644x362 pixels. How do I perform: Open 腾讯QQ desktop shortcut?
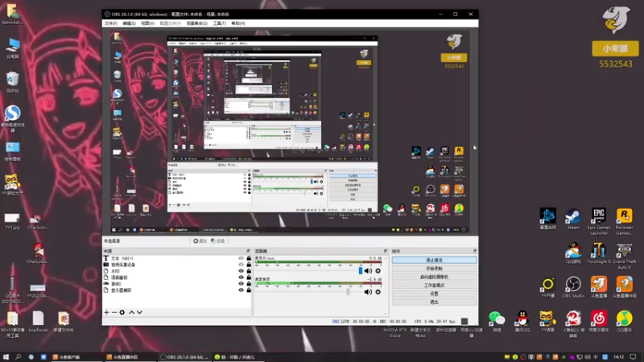tap(522, 321)
